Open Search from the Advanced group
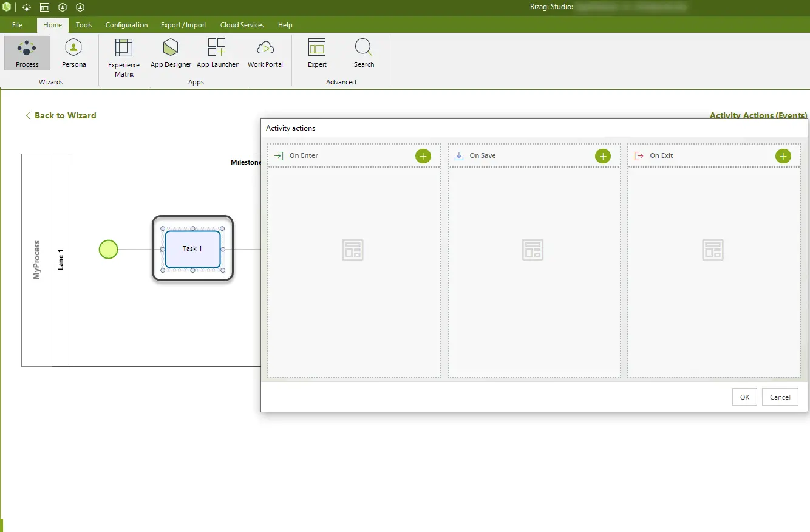The width and height of the screenshot is (810, 532). [x=364, y=53]
